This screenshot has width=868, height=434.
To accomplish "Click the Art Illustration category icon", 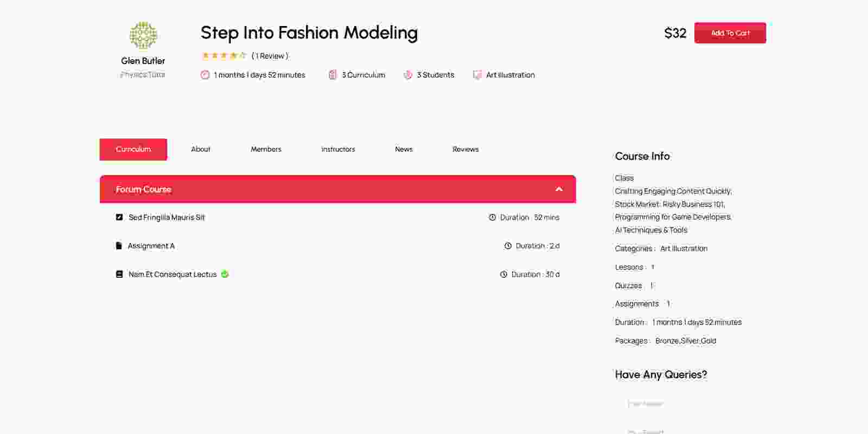I will click(477, 75).
